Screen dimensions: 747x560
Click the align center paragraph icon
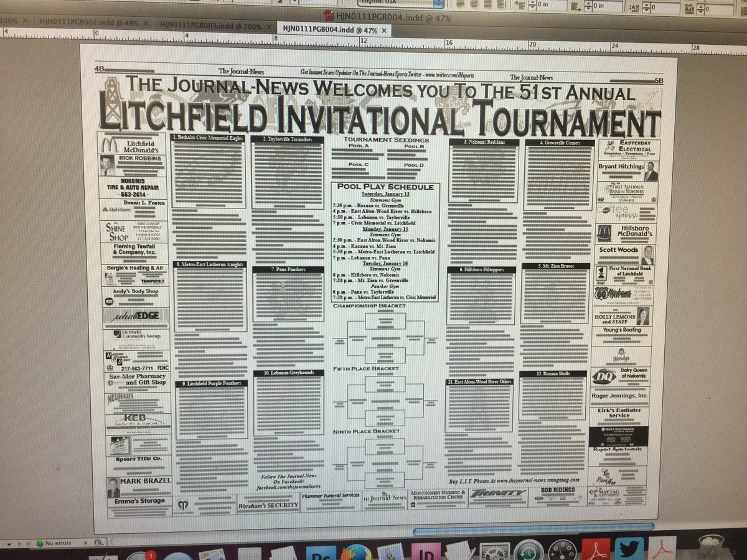coord(473,3)
